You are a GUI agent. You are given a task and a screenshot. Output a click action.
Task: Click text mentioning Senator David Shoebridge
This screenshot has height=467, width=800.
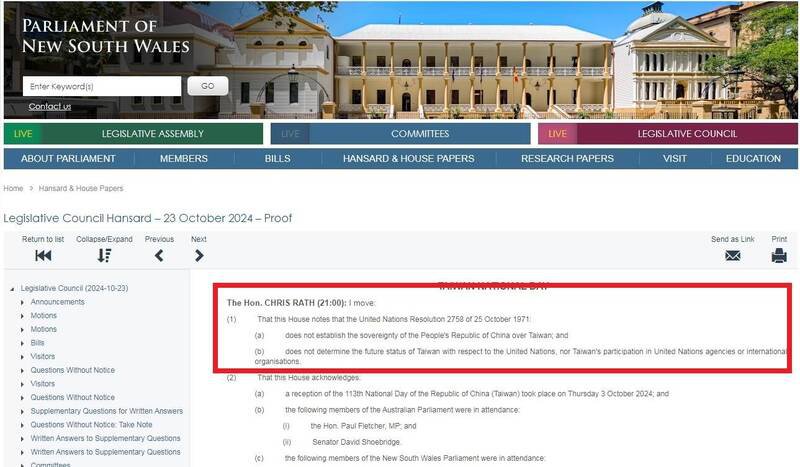coord(357,442)
